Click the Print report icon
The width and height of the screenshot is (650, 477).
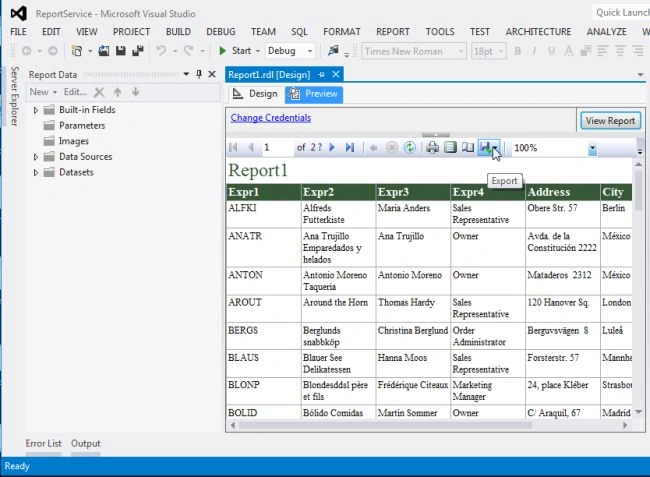tap(432, 147)
